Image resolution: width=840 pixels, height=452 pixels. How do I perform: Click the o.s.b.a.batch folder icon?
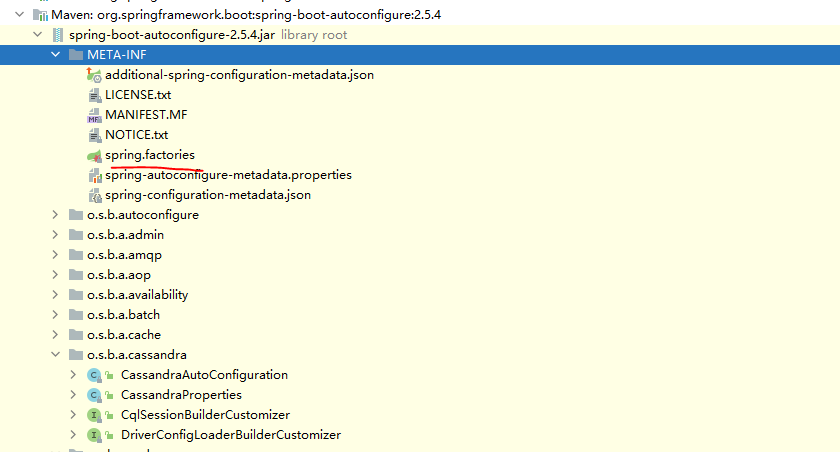[x=76, y=314]
